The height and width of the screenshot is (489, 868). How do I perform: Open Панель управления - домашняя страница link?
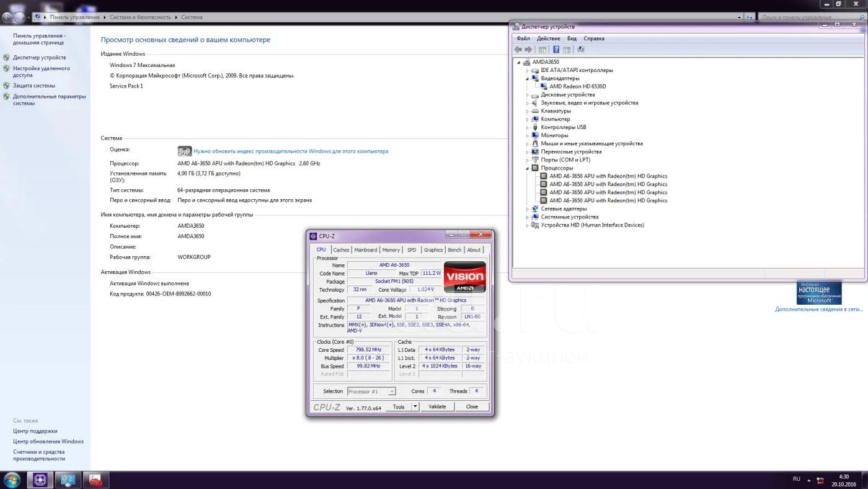[39, 39]
